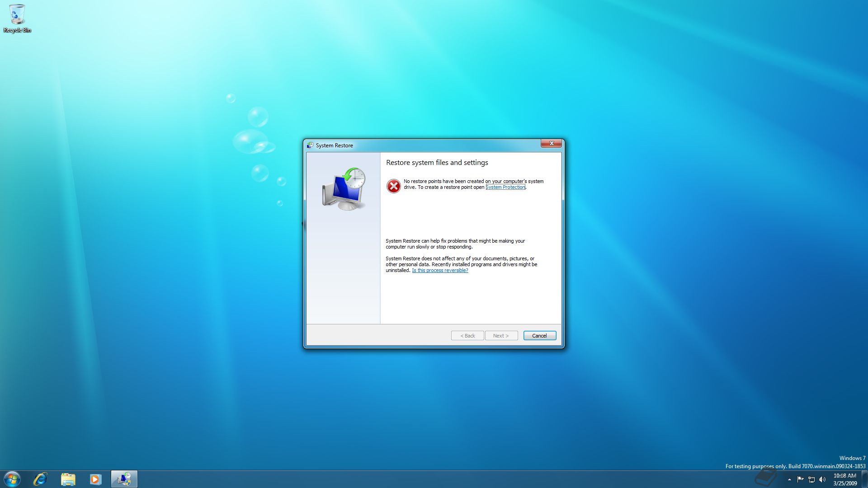Open the Recycle Bin desktop icon
868x488 pixels.
coord(17,19)
